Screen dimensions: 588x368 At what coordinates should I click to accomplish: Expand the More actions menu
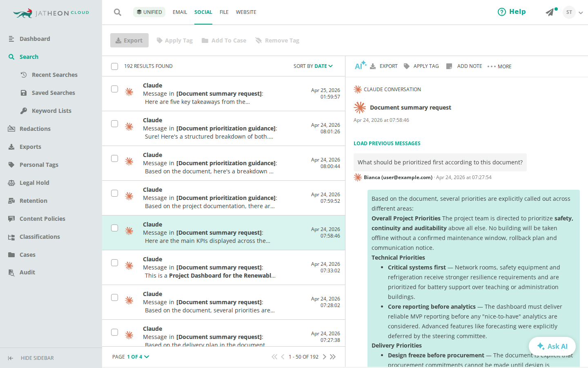coord(499,66)
